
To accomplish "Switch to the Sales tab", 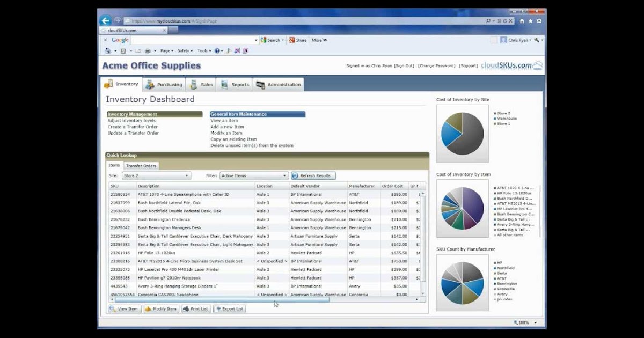I will pos(201,84).
